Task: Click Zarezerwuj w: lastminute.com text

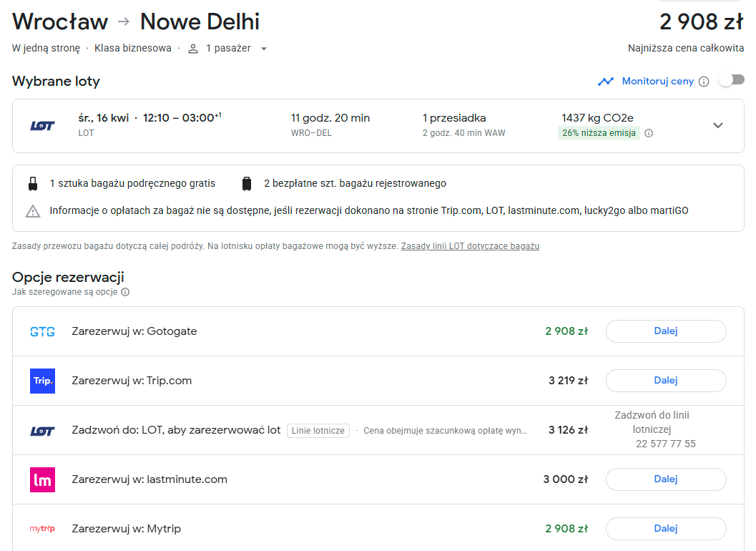Action: tap(149, 479)
